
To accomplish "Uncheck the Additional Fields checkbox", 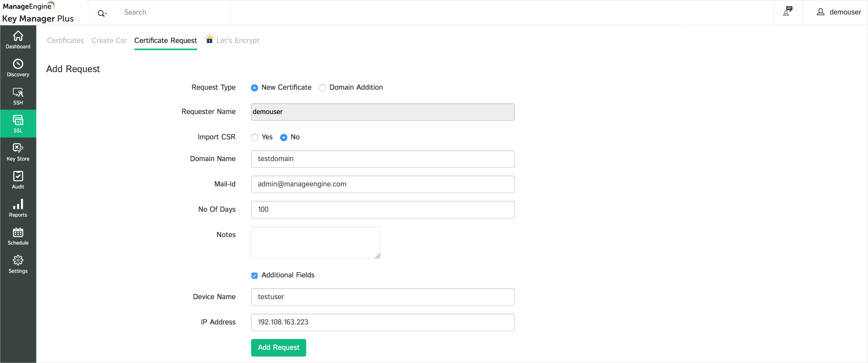I will (x=255, y=275).
